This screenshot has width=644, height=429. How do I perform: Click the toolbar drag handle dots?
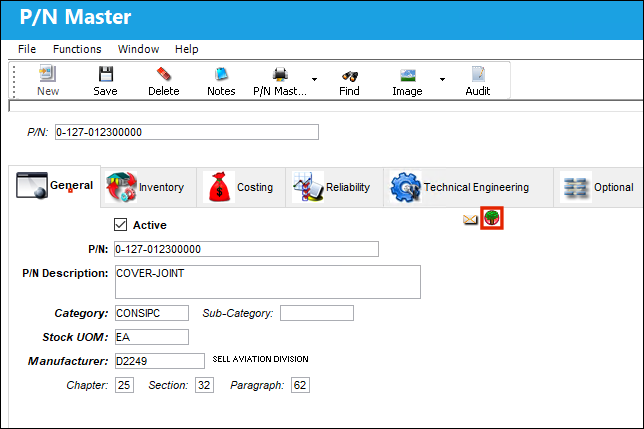click(x=14, y=80)
